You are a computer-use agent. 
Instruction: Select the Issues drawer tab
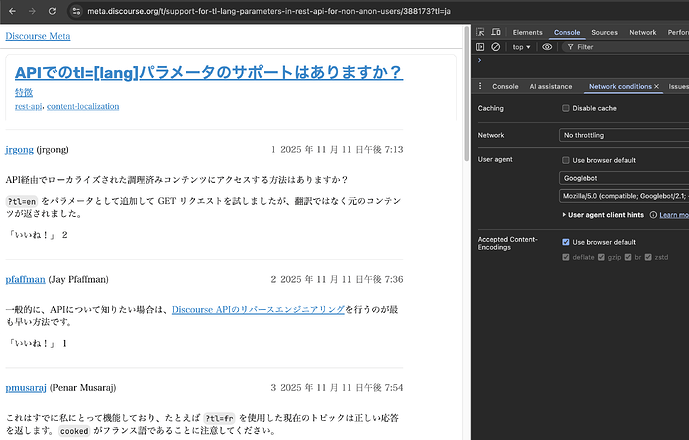pyautogui.click(x=678, y=87)
